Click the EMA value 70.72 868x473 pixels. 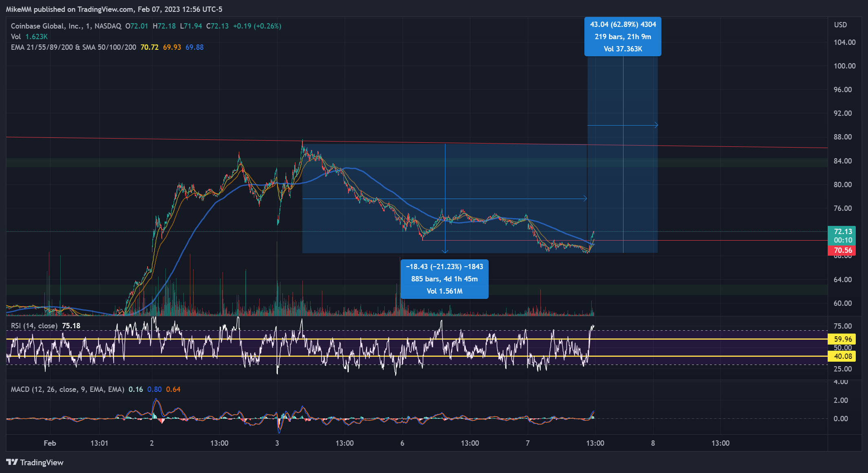tap(150, 47)
